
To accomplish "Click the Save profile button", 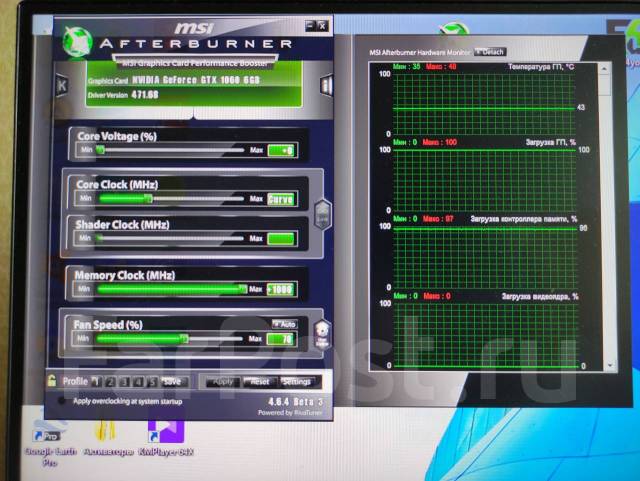I will pyautogui.click(x=172, y=381).
